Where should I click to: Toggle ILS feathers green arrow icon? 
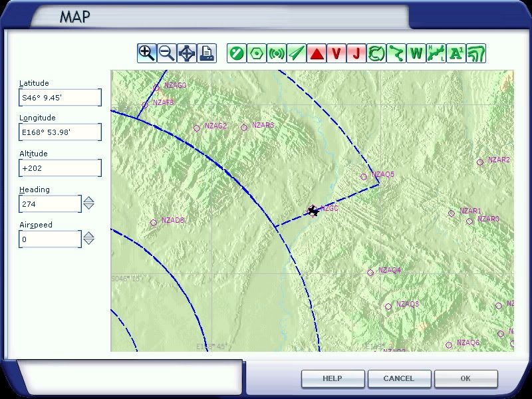(x=297, y=53)
